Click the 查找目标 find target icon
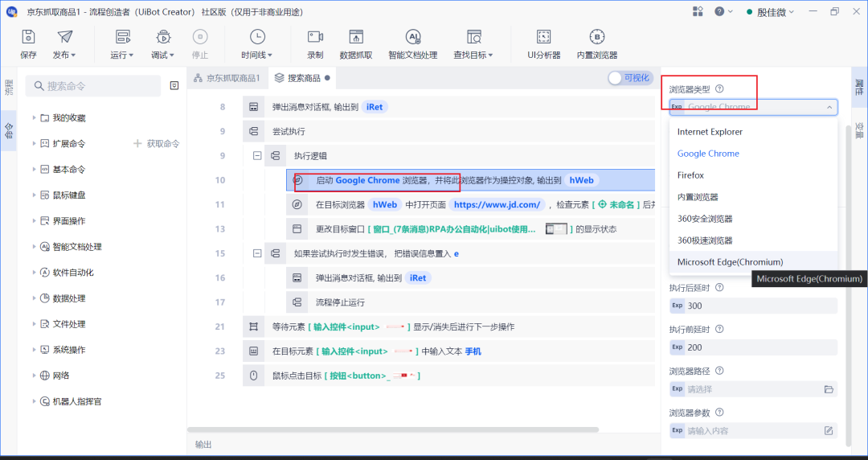The height and width of the screenshot is (460, 868). pos(474,37)
